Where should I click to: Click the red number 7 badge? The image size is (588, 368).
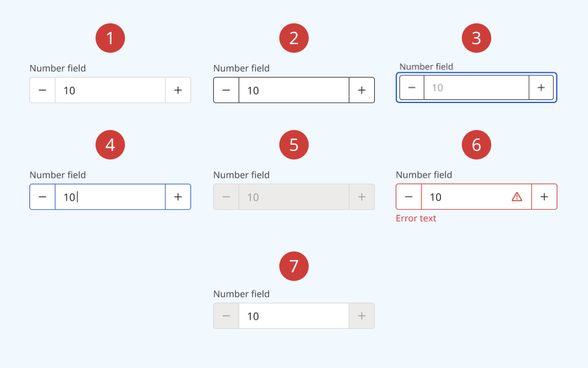click(294, 266)
